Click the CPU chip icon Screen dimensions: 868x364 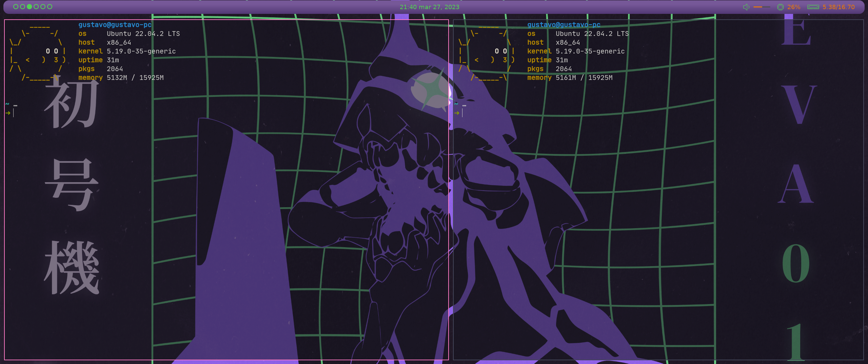tap(780, 7)
